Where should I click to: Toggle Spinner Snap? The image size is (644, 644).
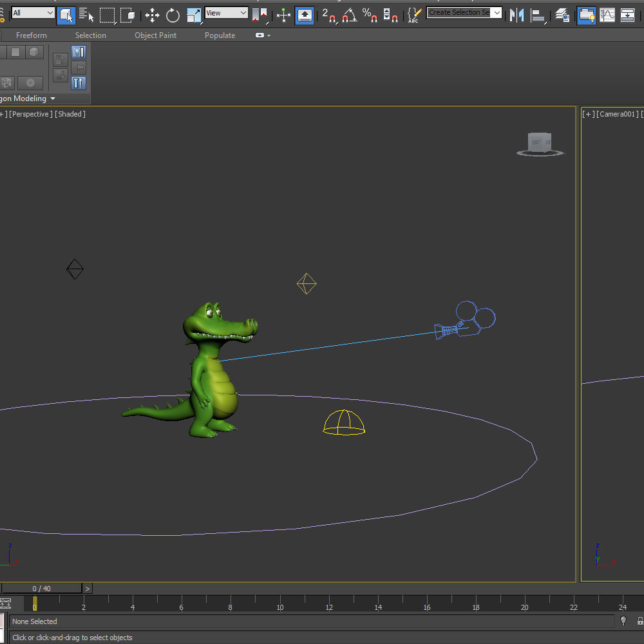(x=390, y=15)
